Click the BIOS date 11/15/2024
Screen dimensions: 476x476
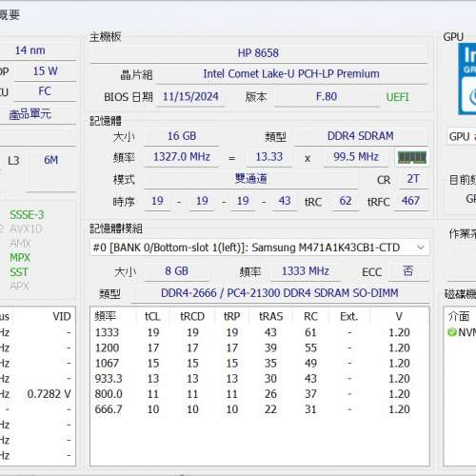point(190,96)
